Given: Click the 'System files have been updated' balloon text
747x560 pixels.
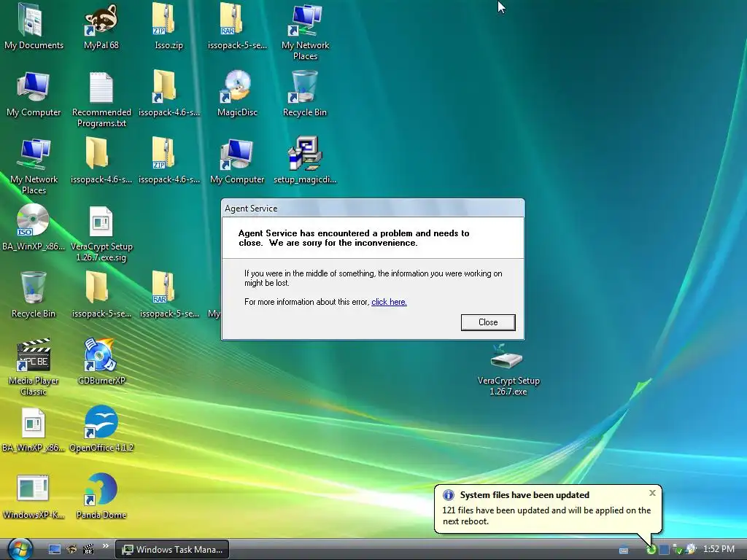Looking at the screenshot, I should (525, 495).
